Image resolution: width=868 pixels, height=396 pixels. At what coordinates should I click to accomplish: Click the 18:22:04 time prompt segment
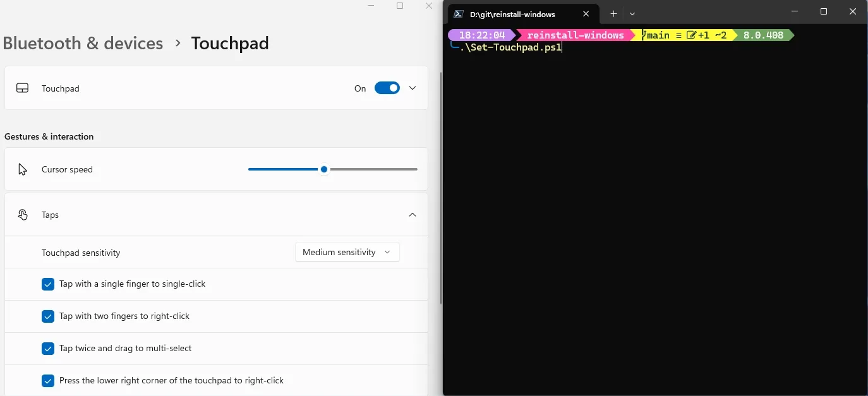click(482, 35)
